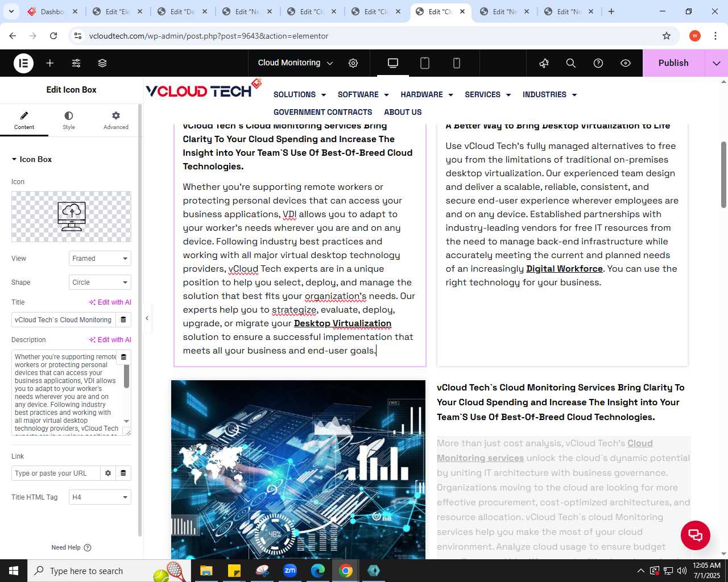The height and width of the screenshot is (582, 728).
Task: Open the tab search dropdown arrow
Action: tap(11, 11)
